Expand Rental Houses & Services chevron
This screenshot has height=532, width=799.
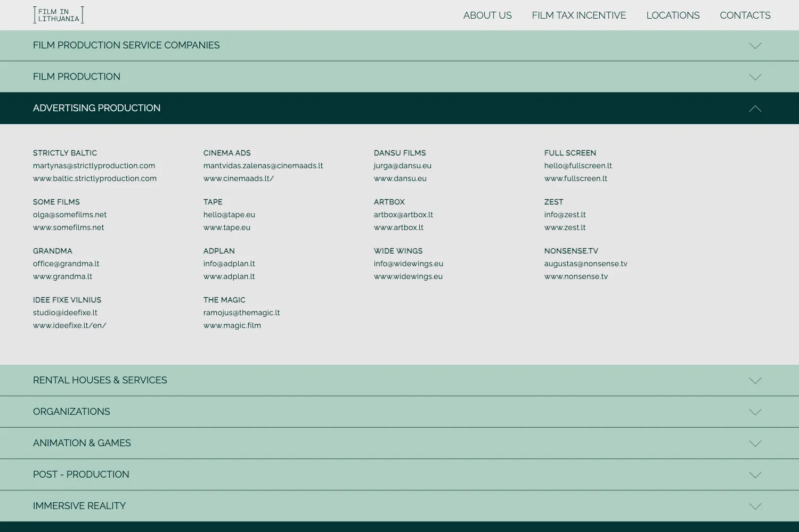pyautogui.click(x=755, y=381)
